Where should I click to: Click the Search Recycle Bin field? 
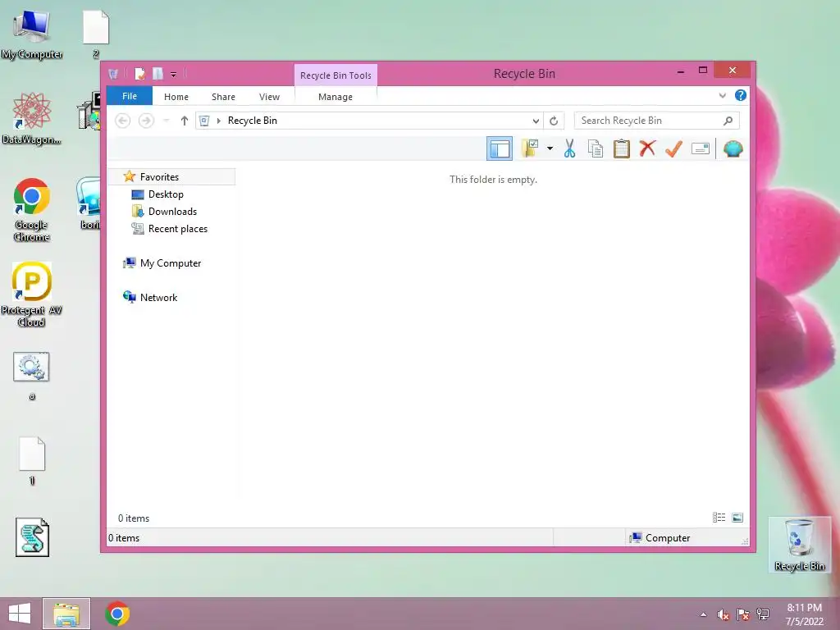(x=657, y=121)
